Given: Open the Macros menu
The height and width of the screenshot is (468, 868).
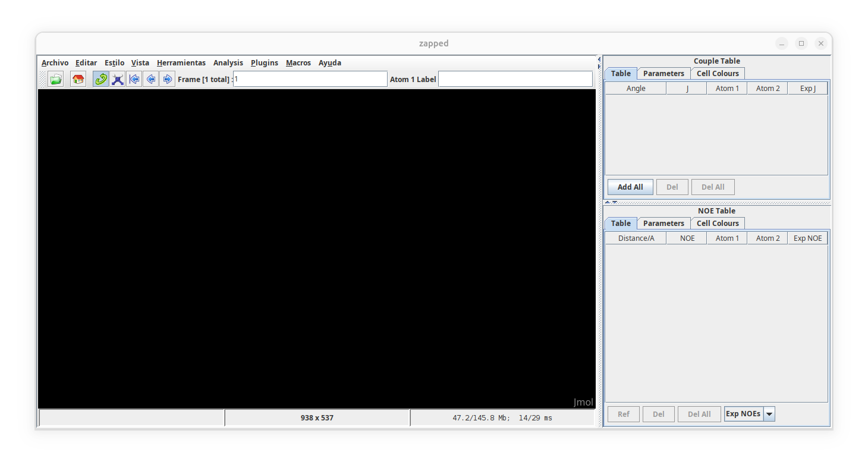Looking at the screenshot, I should 298,62.
